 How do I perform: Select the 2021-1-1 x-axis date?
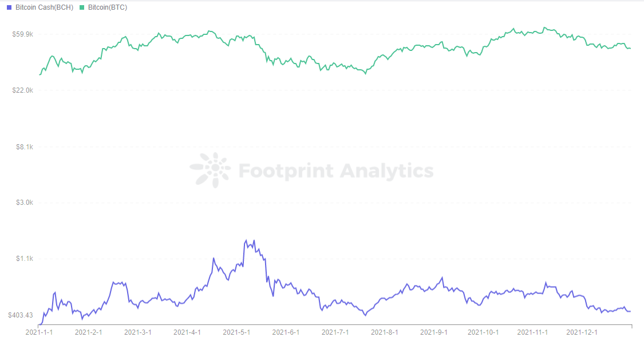pos(39,332)
